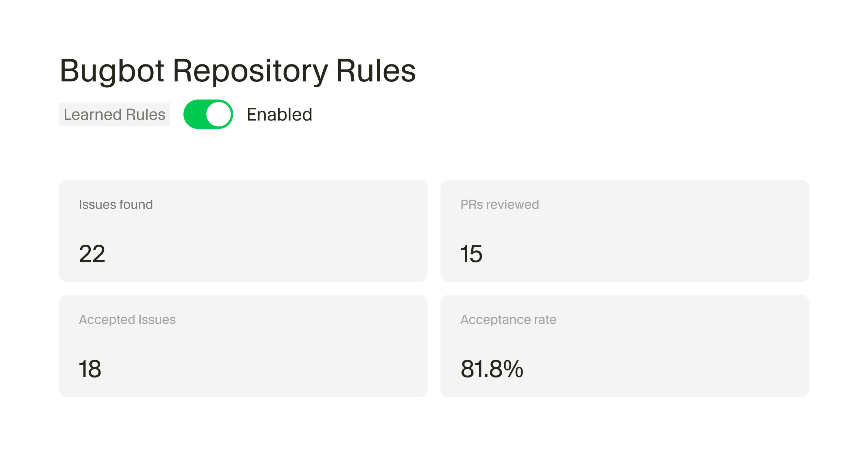Click the "Acceptance rate" label
This screenshot has height=456, width=868.
tap(508, 320)
